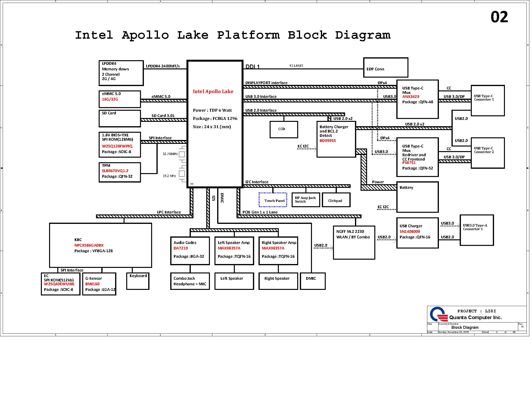Click the eMMC 5.0 block
This screenshot has width=532, height=411.
click(x=120, y=99)
